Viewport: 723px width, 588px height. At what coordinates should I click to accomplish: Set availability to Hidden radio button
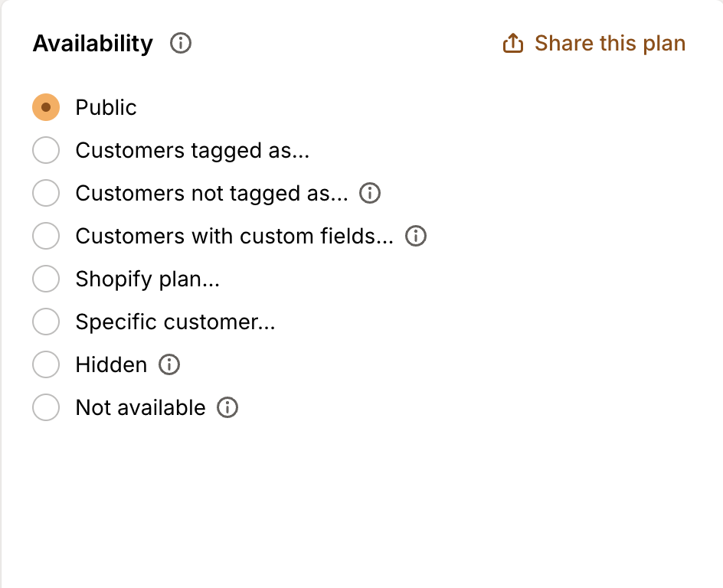click(x=46, y=365)
